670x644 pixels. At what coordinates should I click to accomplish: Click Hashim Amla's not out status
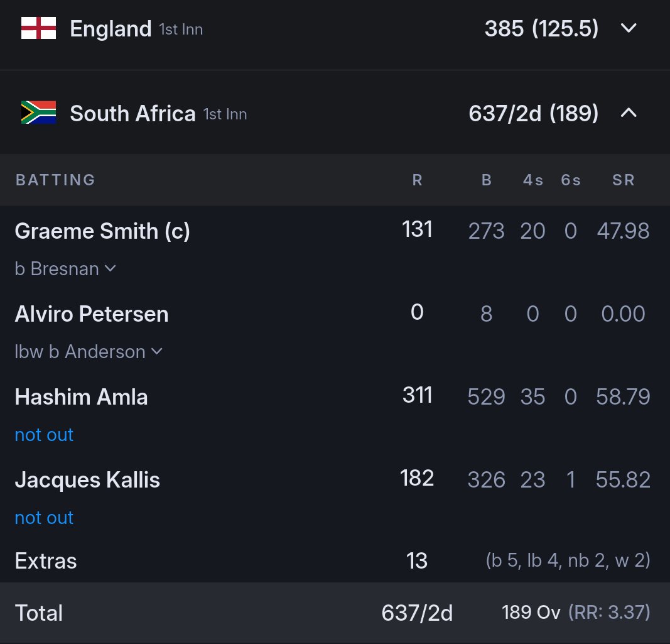click(x=44, y=435)
